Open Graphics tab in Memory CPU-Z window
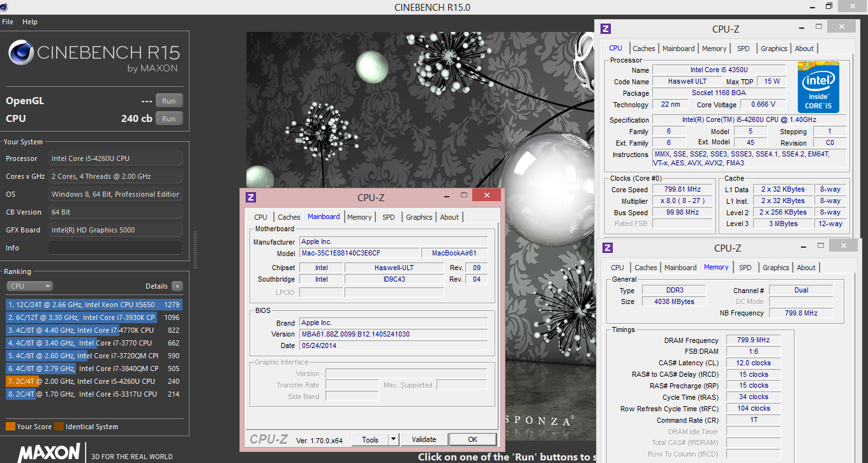The width and height of the screenshot is (868, 463). pyautogui.click(x=776, y=268)
